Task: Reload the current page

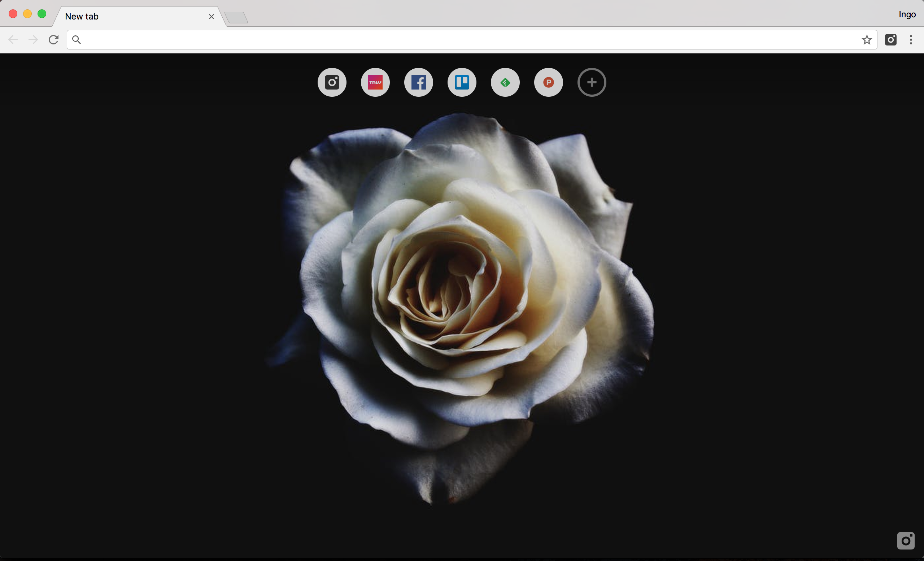Action: [x=54, y=40]
